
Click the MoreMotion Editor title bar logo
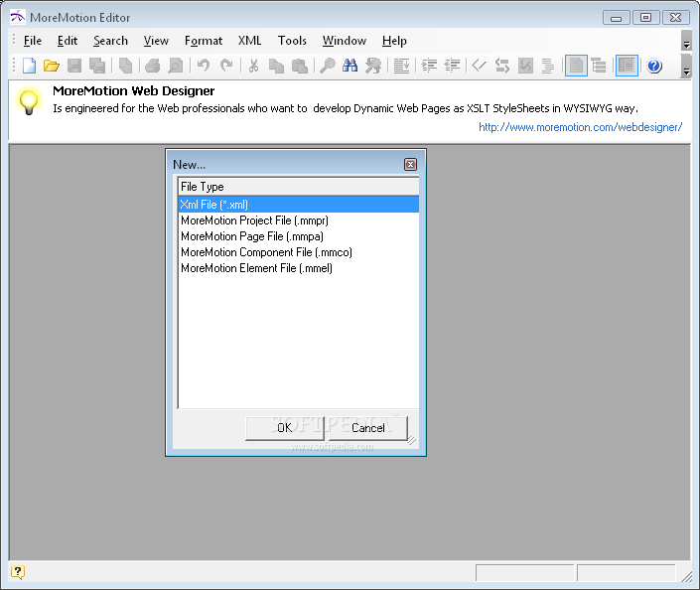(18, 17)
